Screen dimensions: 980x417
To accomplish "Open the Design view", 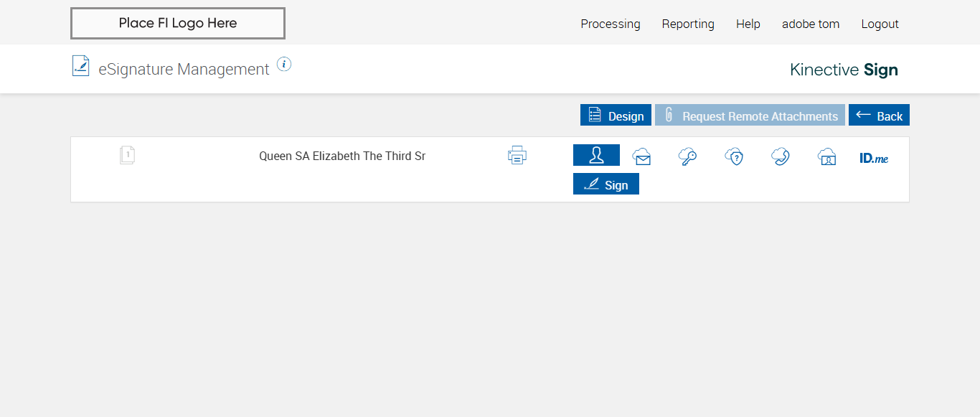I will point(616,116).
